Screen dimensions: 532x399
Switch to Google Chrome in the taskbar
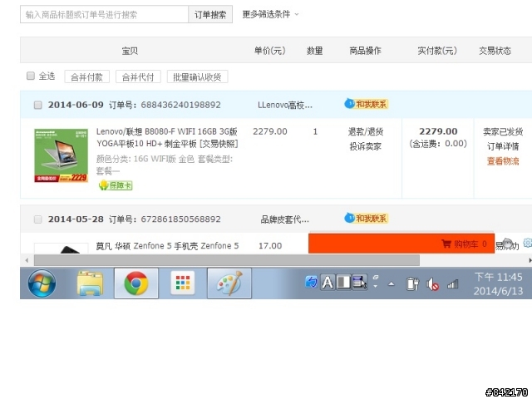[136, 283]
